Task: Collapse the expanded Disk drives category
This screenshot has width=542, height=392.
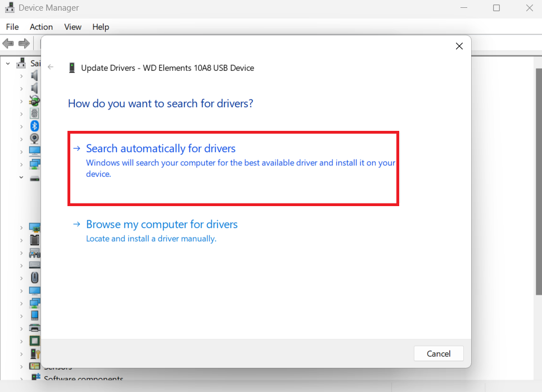Action: (x=21, y=177)
